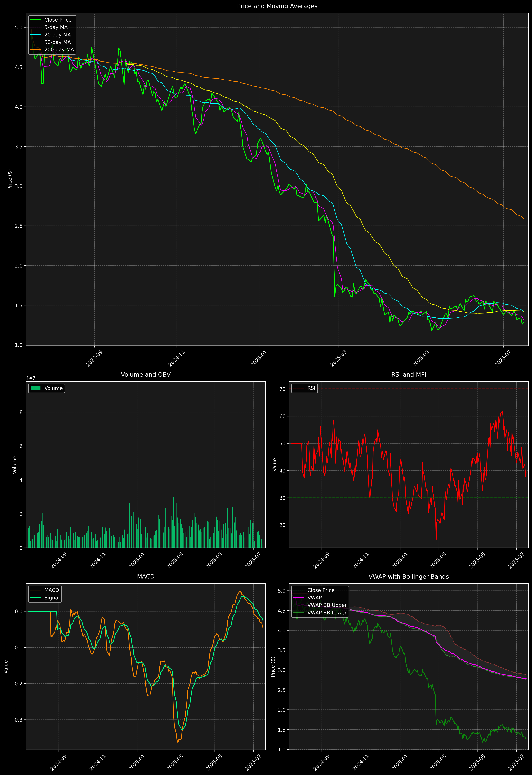The image size is (532, 775).
Task: Click the 30 tick on RSI y-axis
Action: click(x=282, y=498)
